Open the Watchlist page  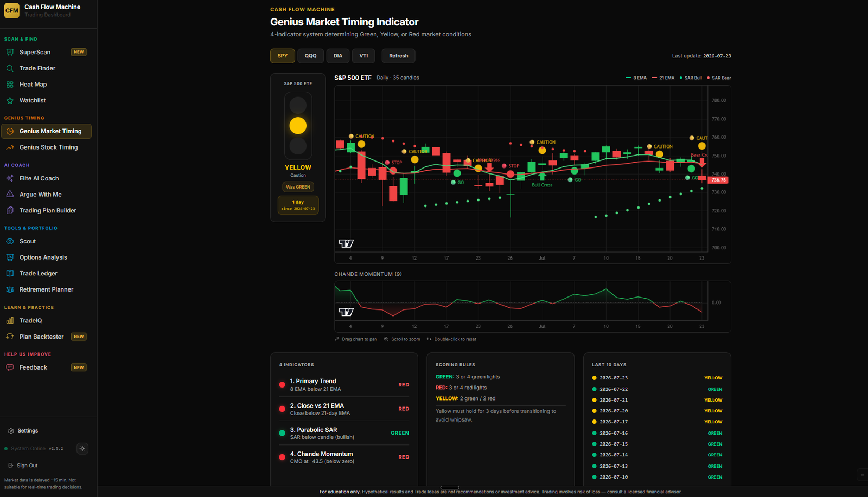pyautogui.click(x=46, y=100)
